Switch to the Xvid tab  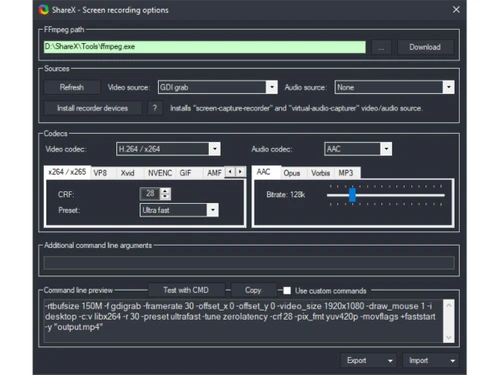pos(127,173)
